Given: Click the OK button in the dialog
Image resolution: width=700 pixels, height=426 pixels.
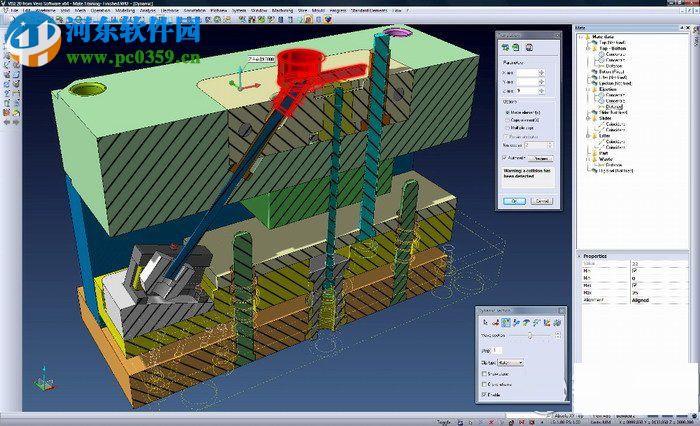Looking at the screenshot, I should (x=513, y=201).
